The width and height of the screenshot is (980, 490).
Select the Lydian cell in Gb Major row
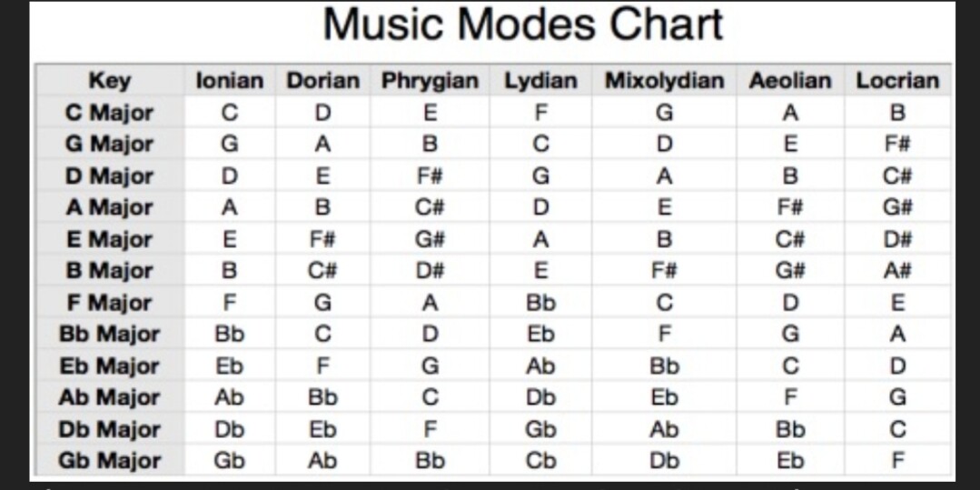(x=540, y=460)
